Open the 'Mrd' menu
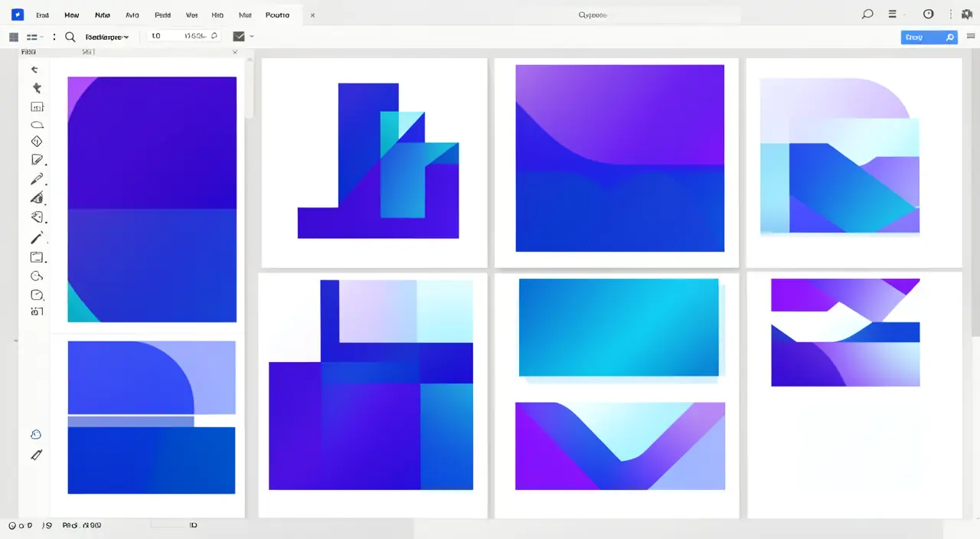This screenshot has width=980, height=539. point(245,15)
